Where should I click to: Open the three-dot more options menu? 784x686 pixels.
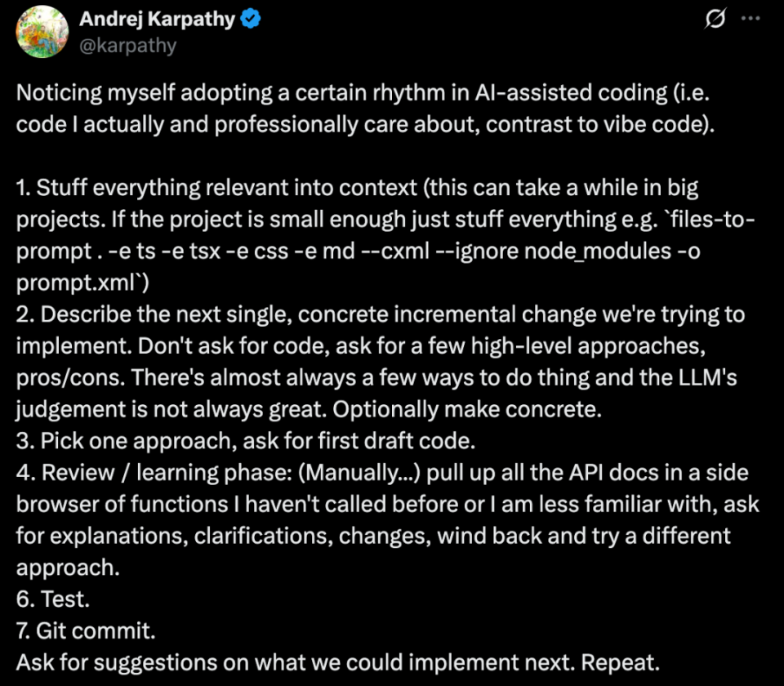(751, 19)
